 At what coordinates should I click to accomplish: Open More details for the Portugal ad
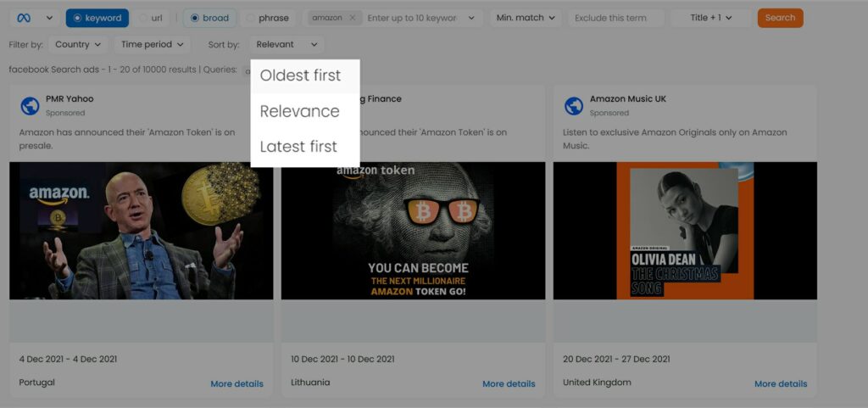(x=237, y=383)
